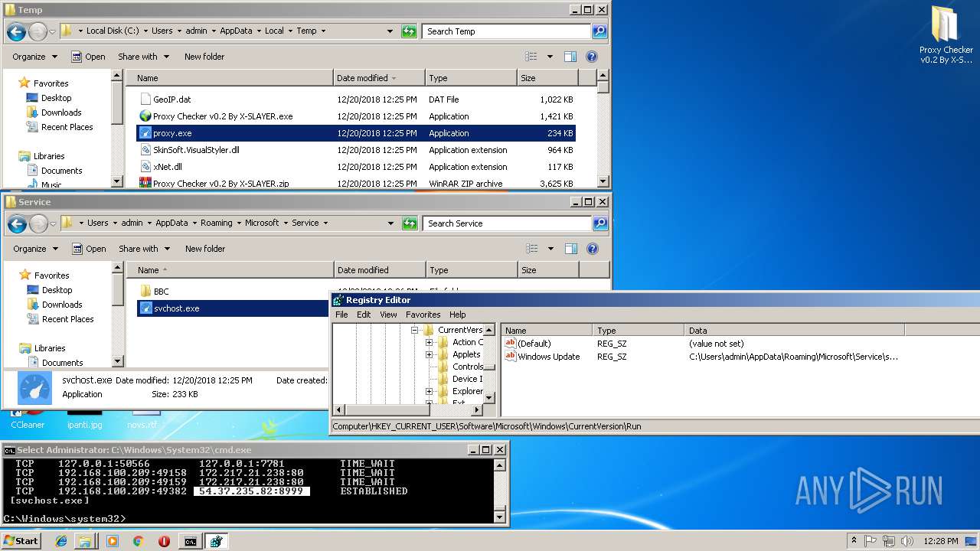Image resolution: width=980 pixels, height=551 pixels.
Task: Click Refresh icon in Temp window address bar
Action: click(x=410, y=31)
